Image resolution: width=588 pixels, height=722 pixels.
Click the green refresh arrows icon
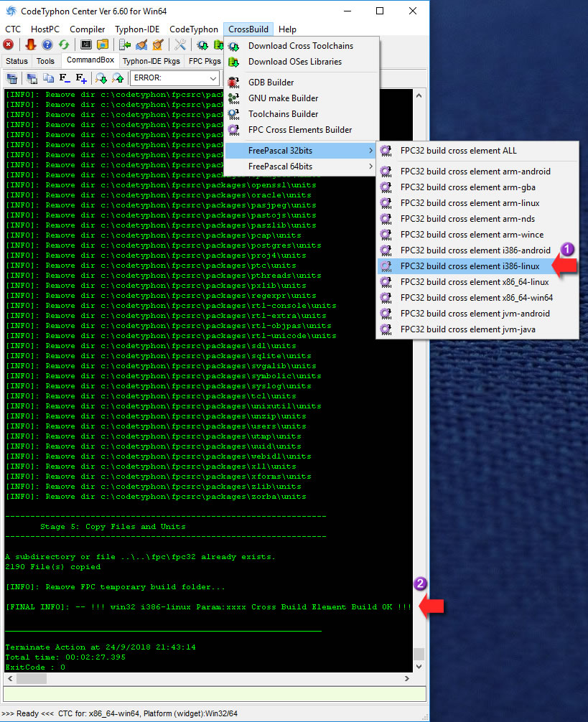coord(64,44)
